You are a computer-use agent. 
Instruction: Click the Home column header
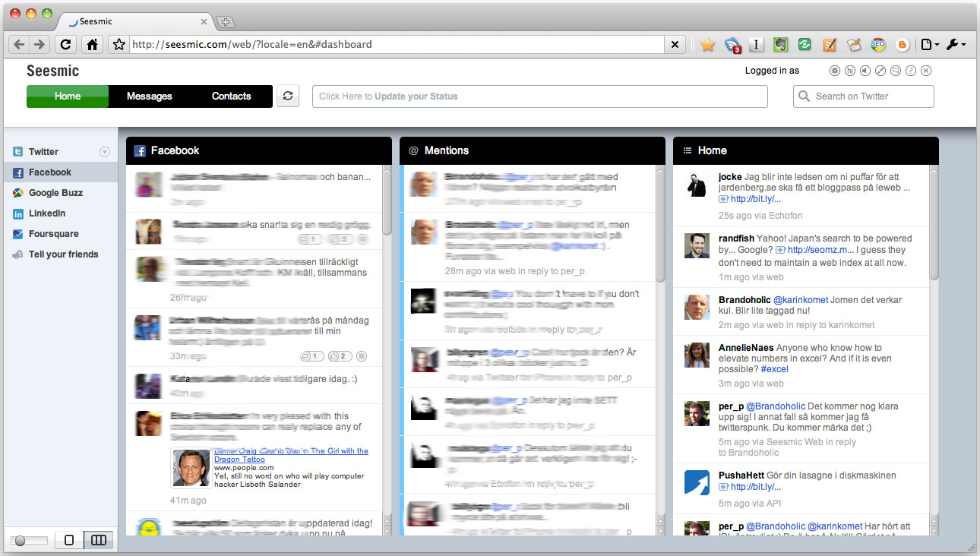(x=806, y=150)
